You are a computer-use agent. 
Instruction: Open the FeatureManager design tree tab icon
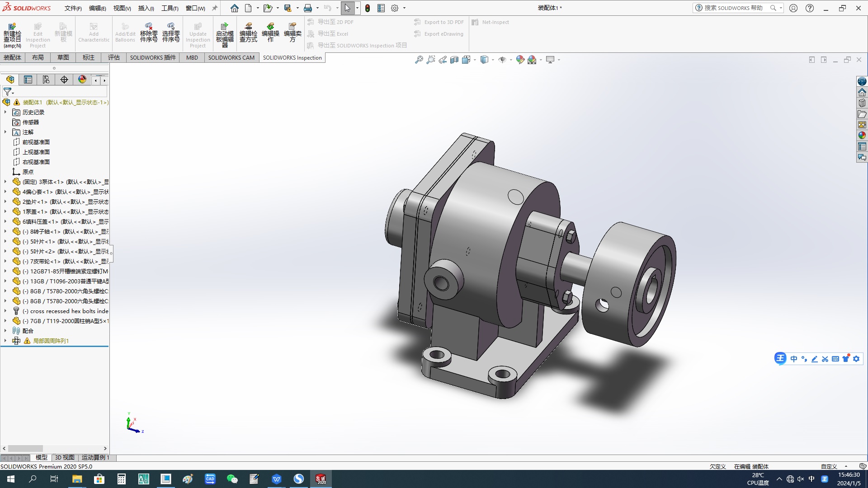point(10,80)
